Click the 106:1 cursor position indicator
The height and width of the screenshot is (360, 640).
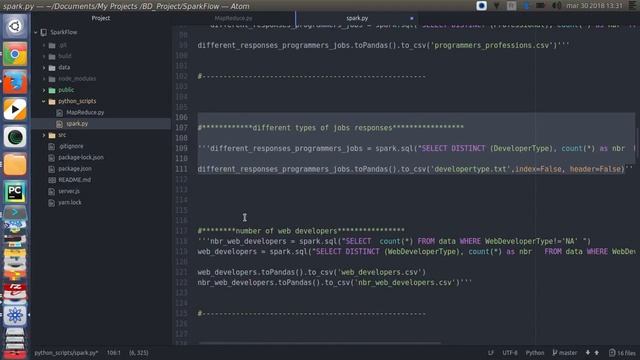click(x=114, y=353)
